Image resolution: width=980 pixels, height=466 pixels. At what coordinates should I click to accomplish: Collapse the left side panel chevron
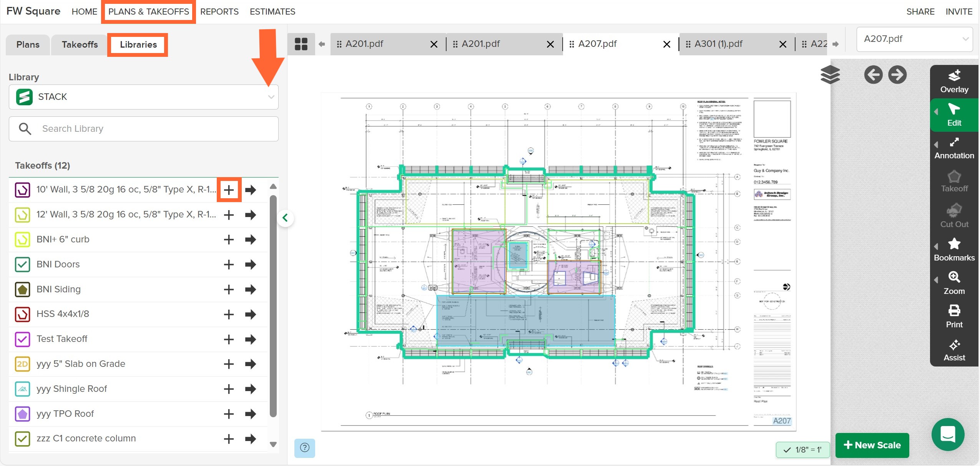(285, 218)
